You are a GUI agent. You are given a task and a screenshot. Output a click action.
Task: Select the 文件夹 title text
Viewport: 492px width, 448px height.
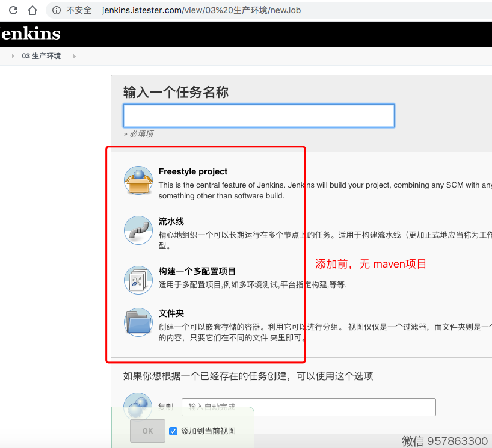(x=171, y=313)
